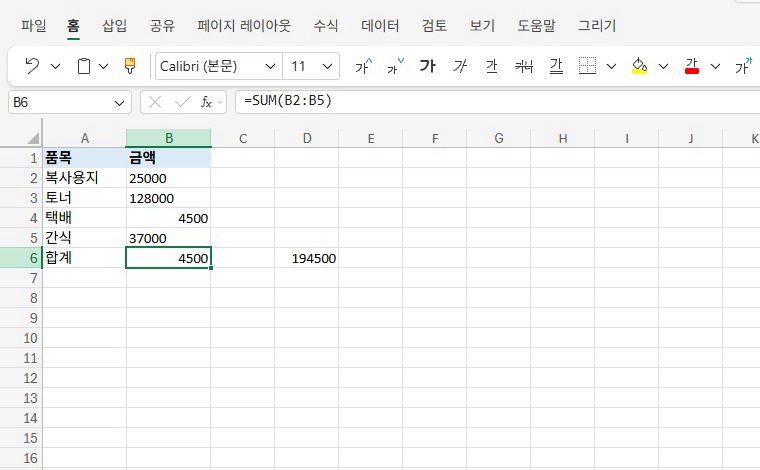Click the Insert Function fx icon
Screen dimensions: 760x470
click(x=206, y=102)
